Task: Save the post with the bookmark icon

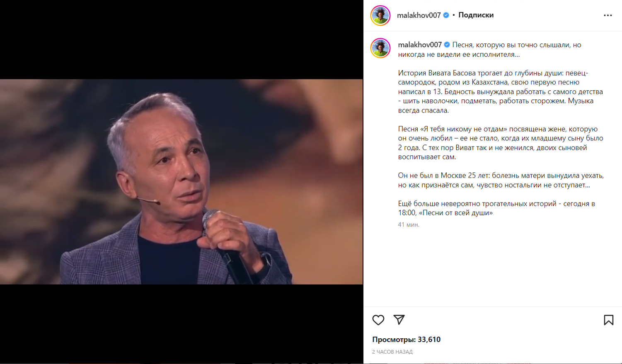Action: [x=608, y=320]
